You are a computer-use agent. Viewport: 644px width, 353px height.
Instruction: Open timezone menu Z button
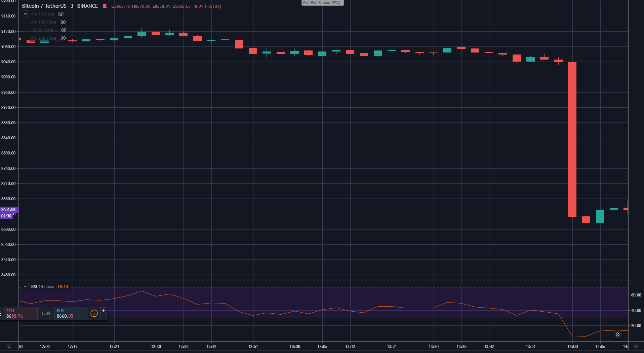(9, 346)
